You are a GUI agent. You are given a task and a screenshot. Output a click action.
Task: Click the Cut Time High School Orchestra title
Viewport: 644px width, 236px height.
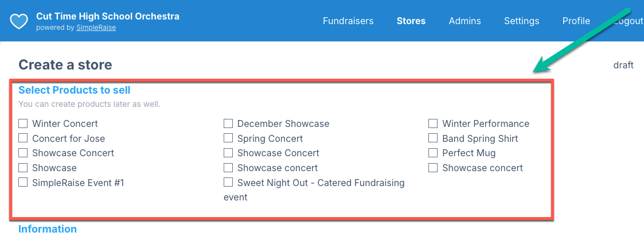click(108, 17)
